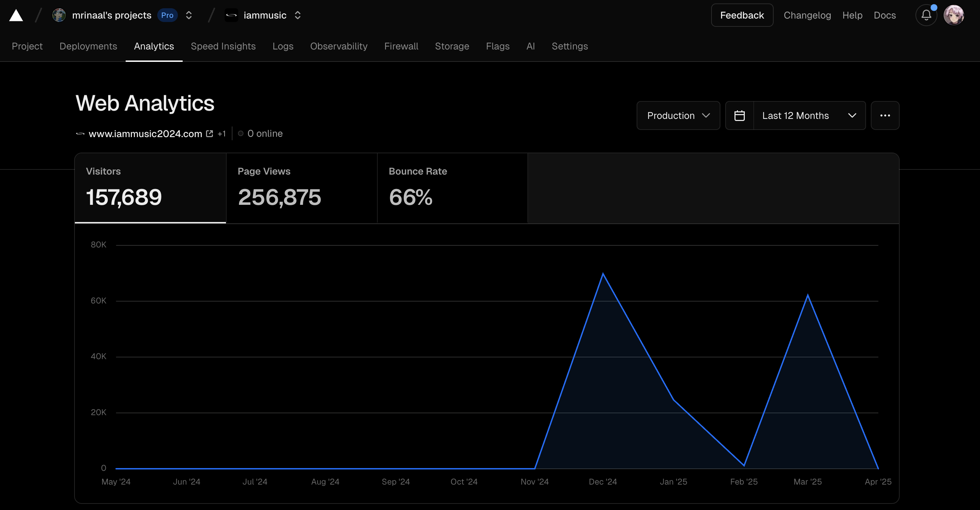The image size is (980, 510).
Task: Click the 157,689 visitors value
Action: click(124, 197)
